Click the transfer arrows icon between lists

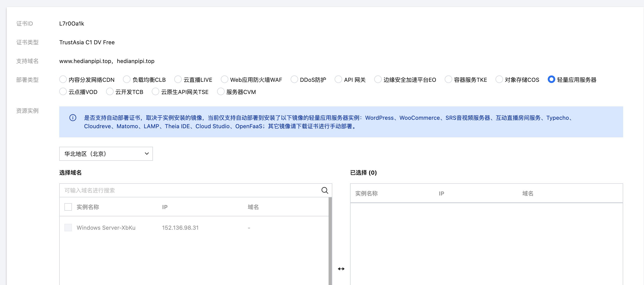pyautogui.click(x=341, y=269)
